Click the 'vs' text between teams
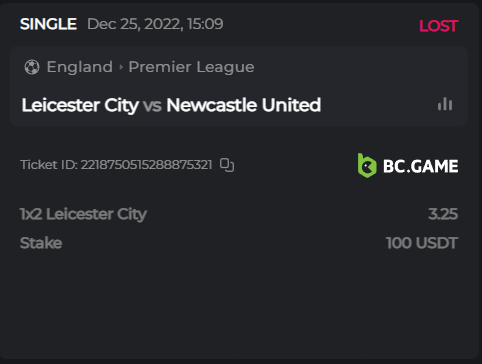This screenshot has height=364, width=482. click(x=152, y=106)
